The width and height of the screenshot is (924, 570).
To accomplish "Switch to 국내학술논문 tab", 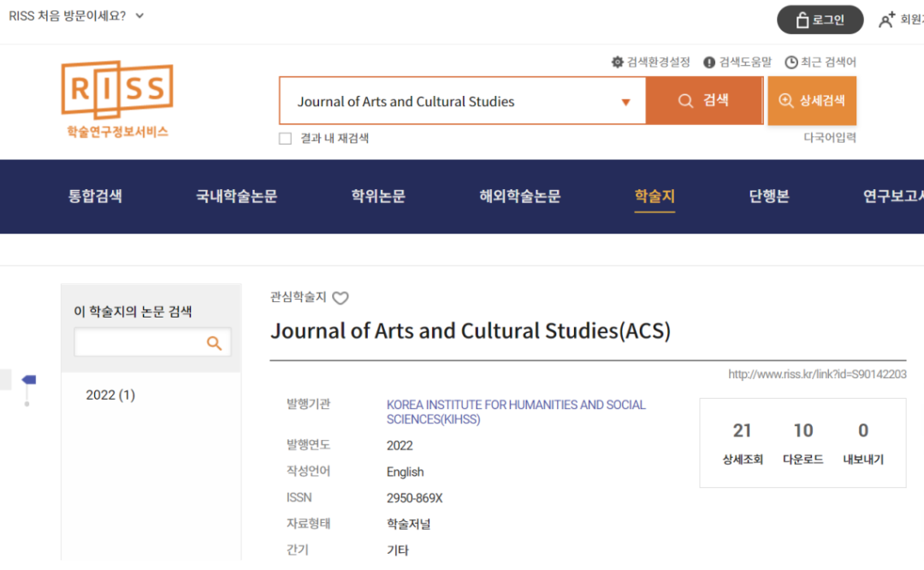I will [236, 196].
